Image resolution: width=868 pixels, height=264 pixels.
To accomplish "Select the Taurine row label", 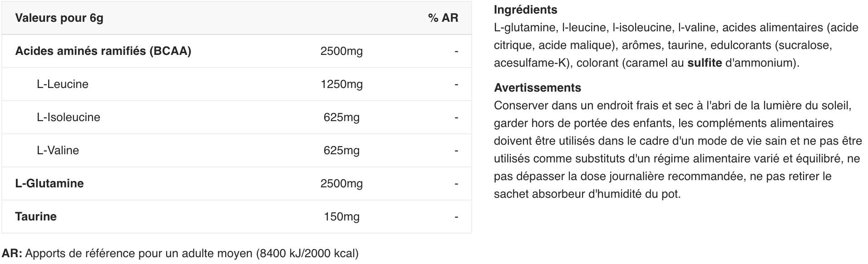I will [x=36, y=216].
